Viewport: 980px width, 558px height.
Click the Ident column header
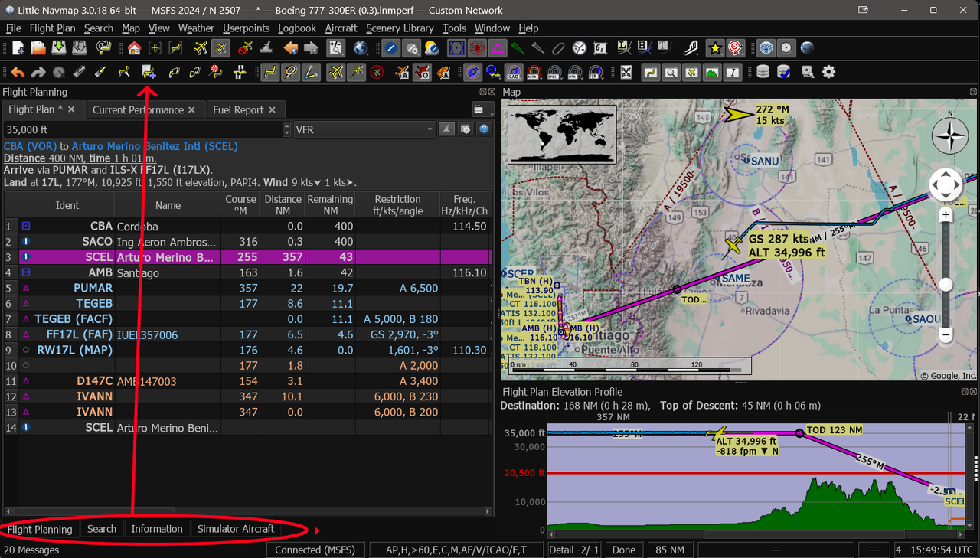[67, 205]
